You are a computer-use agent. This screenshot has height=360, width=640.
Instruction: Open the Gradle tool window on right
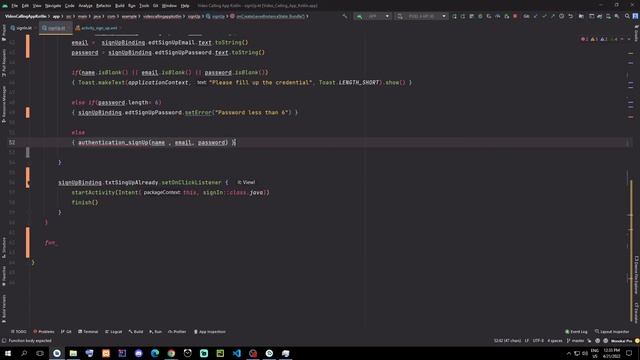pyautogui.click(x=636, y=33)
